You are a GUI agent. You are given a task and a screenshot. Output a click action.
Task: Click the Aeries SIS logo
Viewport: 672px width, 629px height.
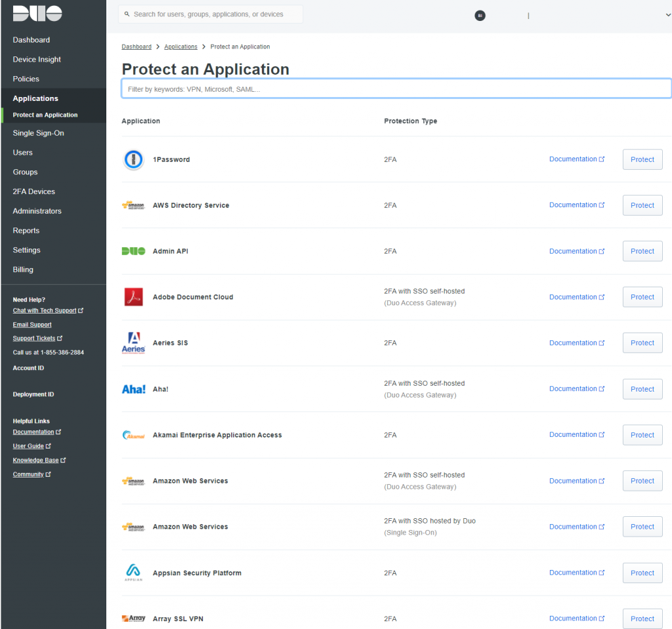(x=133, y=343)
